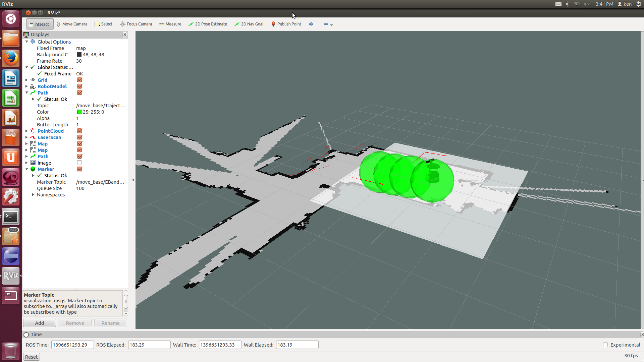Click the Grid display icon

[33, 80]
